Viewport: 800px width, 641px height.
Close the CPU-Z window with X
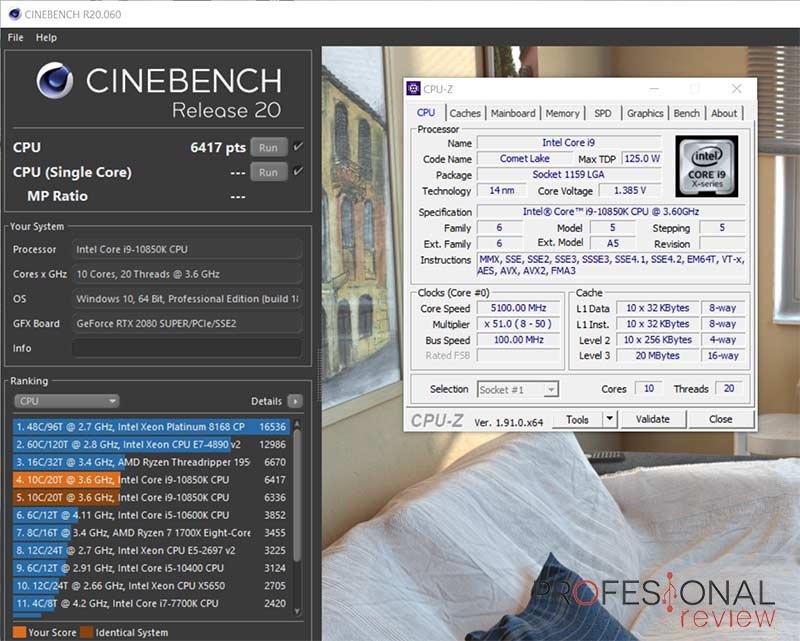pos(736,89)
